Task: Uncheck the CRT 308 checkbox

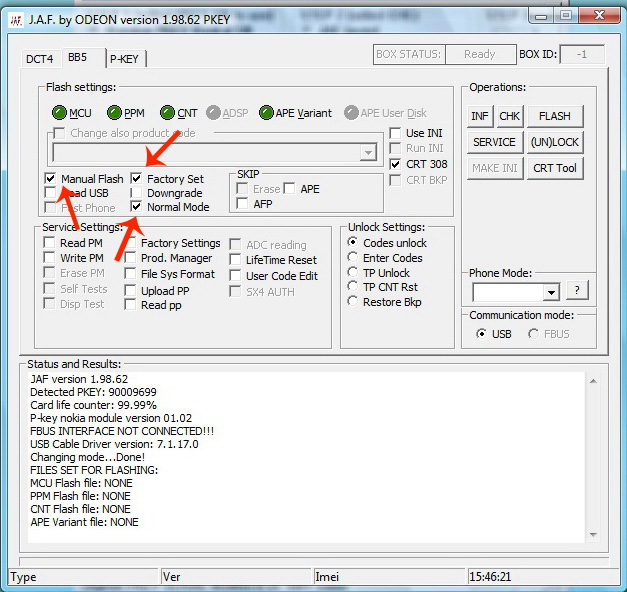Action: pyautogui.click(x=395, y=164)
